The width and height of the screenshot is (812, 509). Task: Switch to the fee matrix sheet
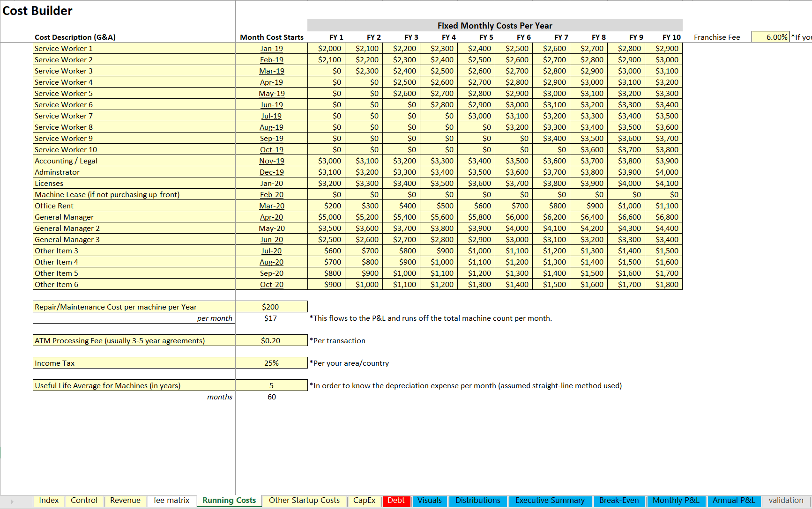171,501
